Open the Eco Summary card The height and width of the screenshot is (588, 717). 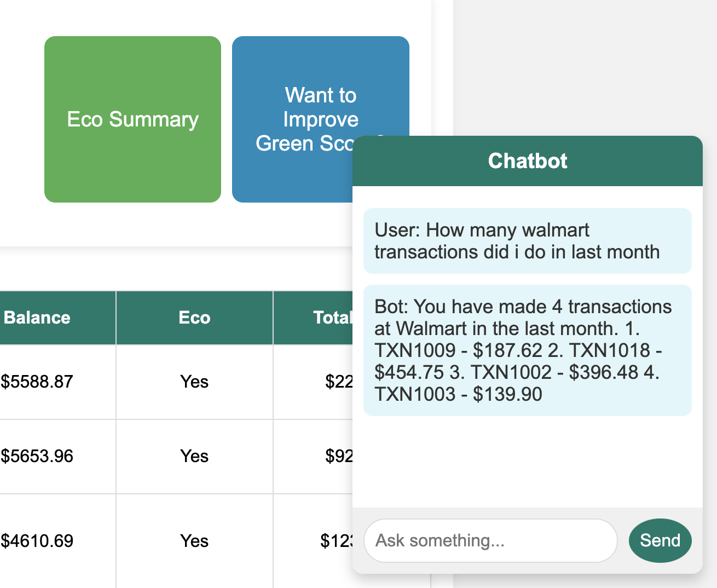click(x=132, y=119)
